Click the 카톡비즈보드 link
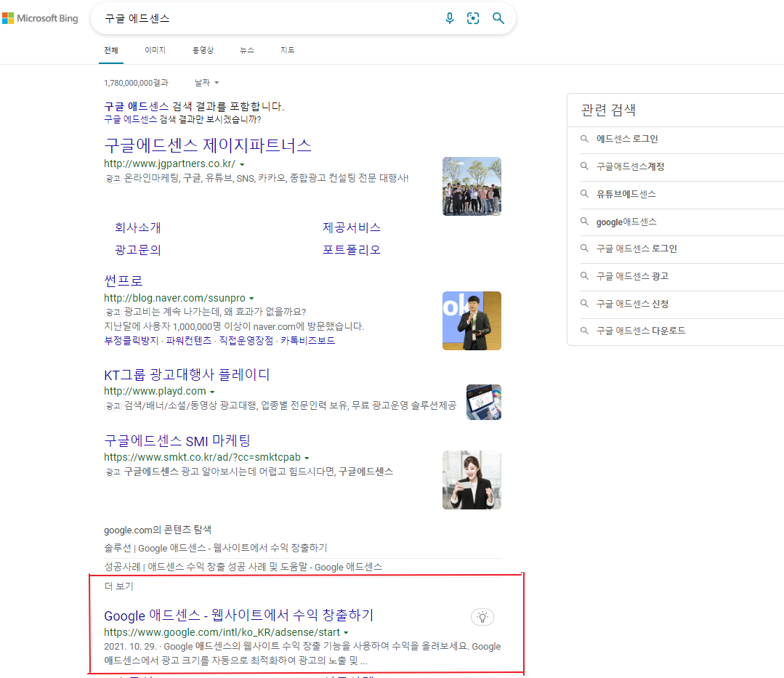This screenshot has width=784, height=678. click(307, 341)
